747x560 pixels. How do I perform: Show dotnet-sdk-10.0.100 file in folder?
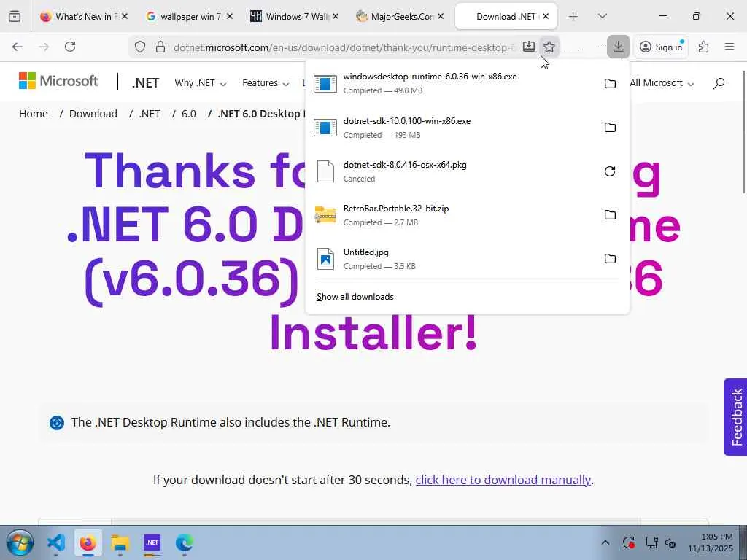(610, 127)
